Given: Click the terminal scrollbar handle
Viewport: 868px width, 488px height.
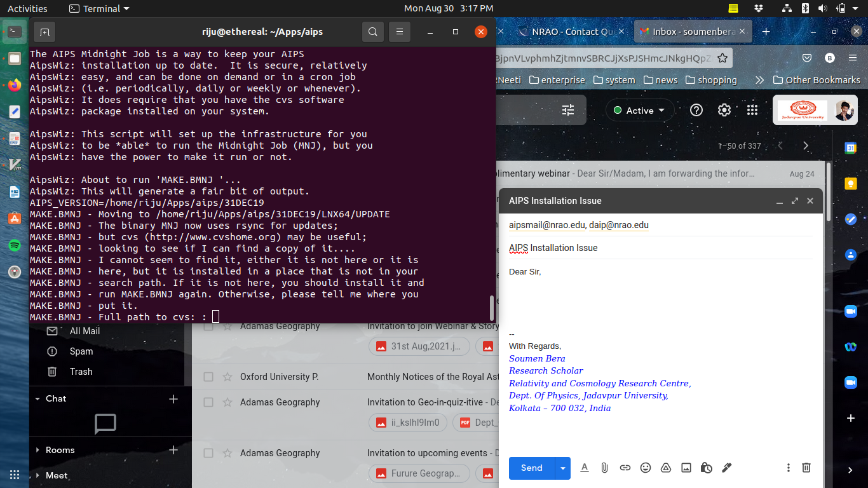Looking at the screenshot, I should [x=491, y=308].
